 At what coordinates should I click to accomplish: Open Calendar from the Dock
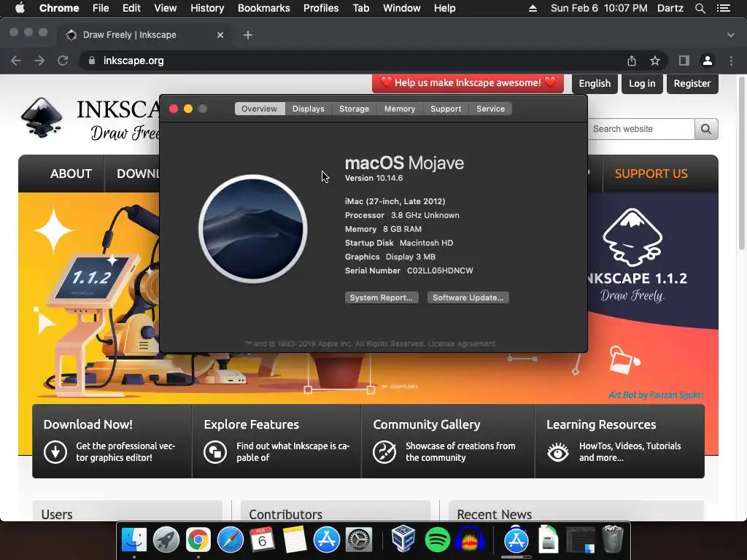(x=262, y=540)
